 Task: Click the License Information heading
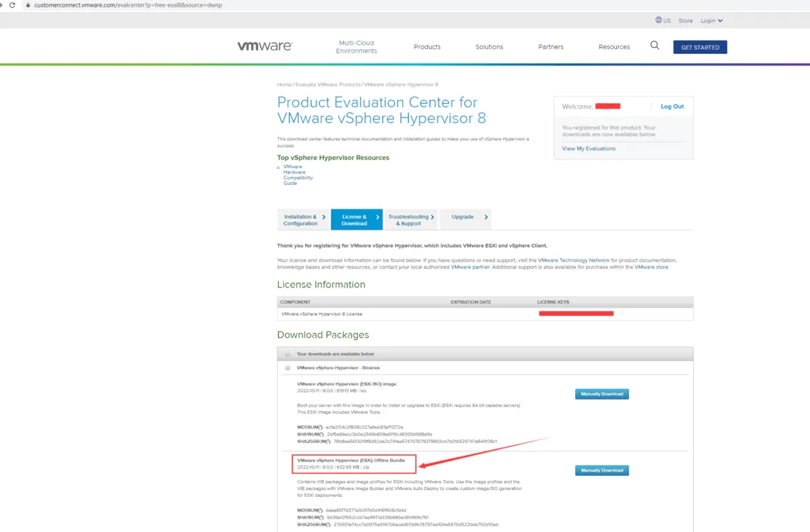coord(321,285)
